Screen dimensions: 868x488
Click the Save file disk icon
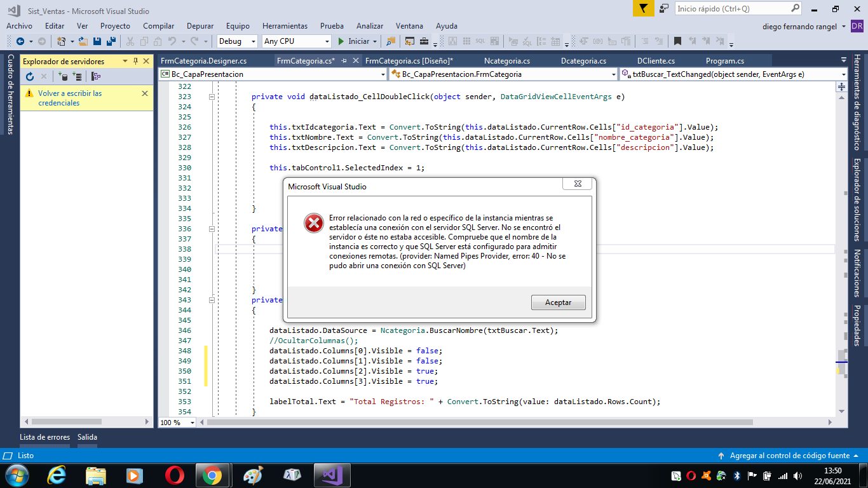pyautogui.click(x=97, y=41)
